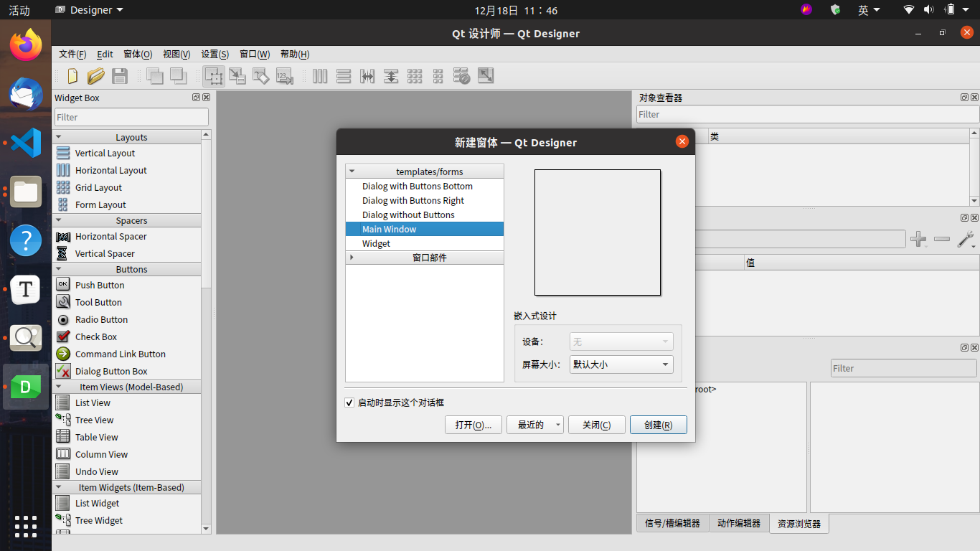The height and width of the screenshot is (551, 980).
Task: Enable Edit Tab Order mode
Action: [x=285, y=76]
